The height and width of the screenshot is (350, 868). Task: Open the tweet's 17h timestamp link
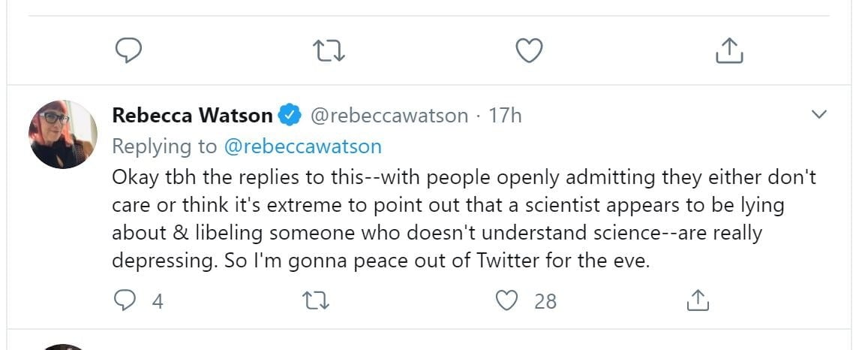click(x=505, y=116)
